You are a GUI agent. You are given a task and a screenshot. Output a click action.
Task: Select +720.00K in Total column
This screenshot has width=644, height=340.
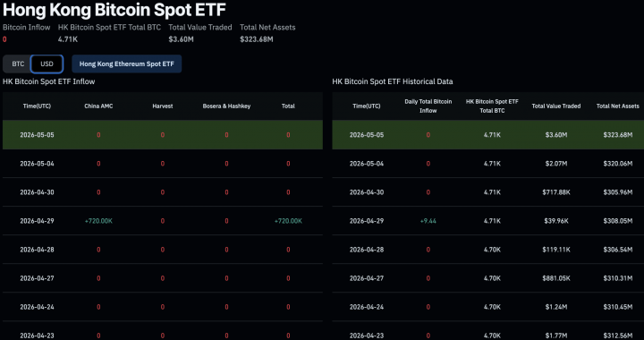(x=288, y=221)
